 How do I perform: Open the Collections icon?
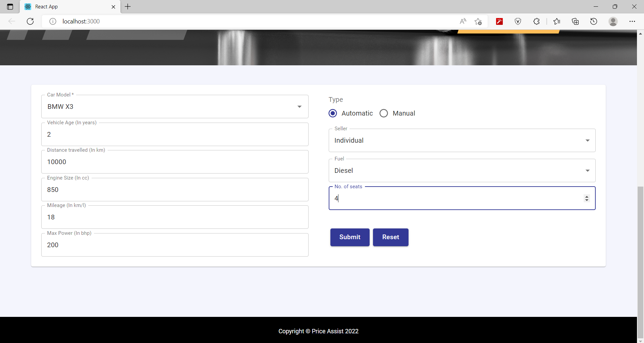coord(575,21)
